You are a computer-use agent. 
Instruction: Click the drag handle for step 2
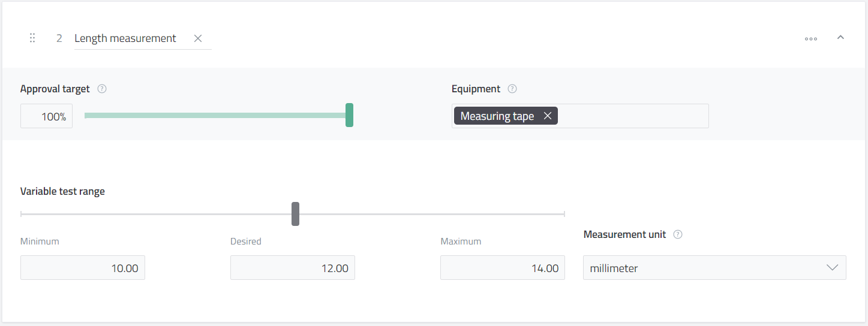(x=32, y=38)
